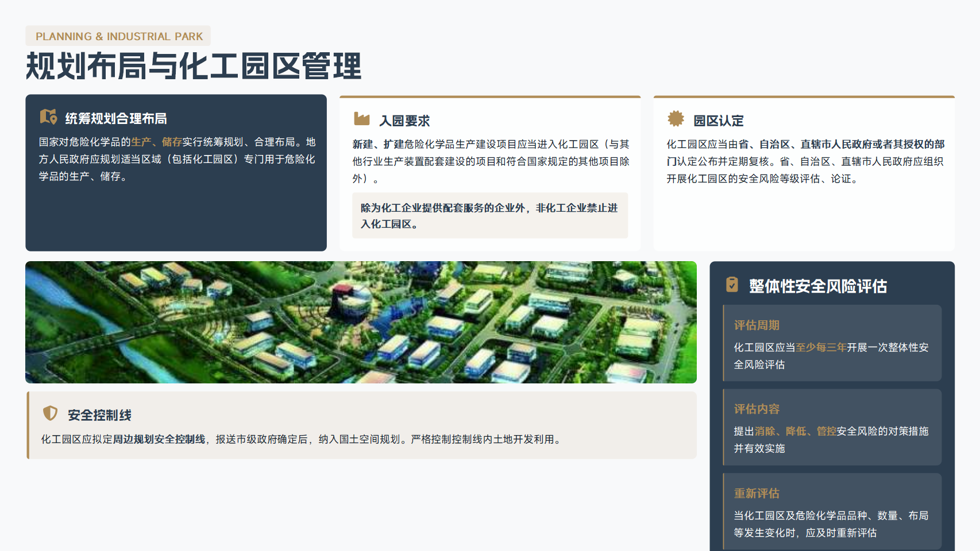Select the 评估内容 card heading
The height and width of the screenshot is (551, 980).
click(757, 409)
